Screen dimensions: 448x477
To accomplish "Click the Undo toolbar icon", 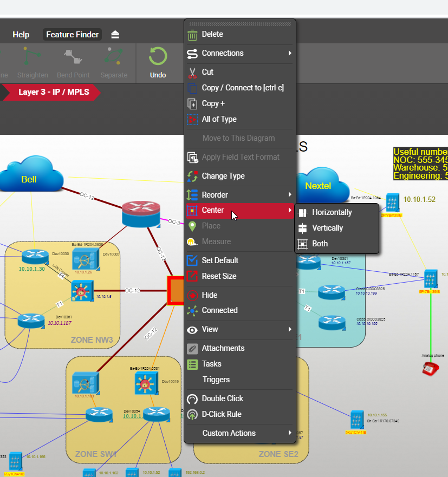I will (x=158, y=57).
